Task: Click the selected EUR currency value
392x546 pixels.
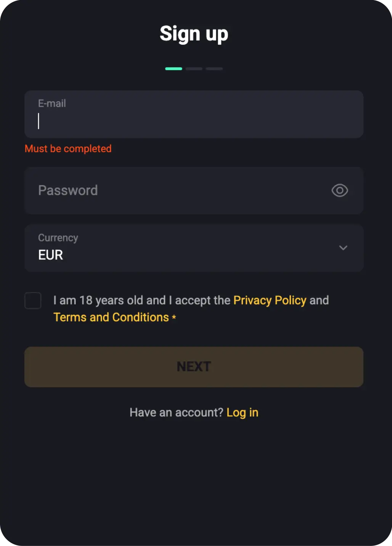Action: 51,255
